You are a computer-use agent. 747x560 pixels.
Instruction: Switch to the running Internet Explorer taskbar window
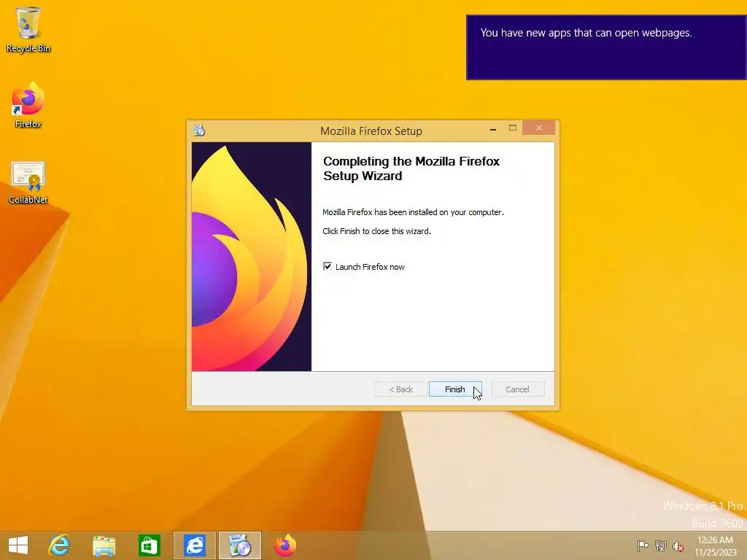click(194, 545)
